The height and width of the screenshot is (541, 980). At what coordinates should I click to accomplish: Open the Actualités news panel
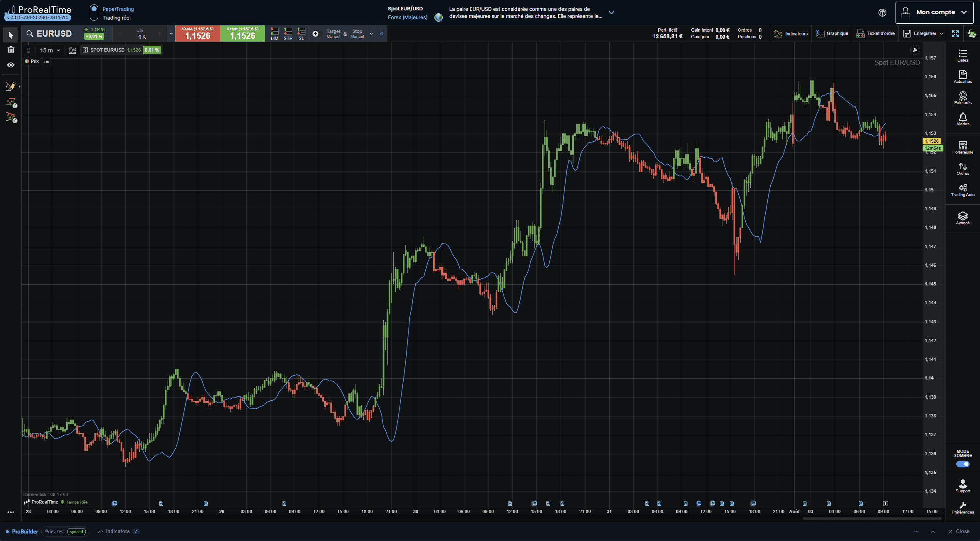(963, 77)
